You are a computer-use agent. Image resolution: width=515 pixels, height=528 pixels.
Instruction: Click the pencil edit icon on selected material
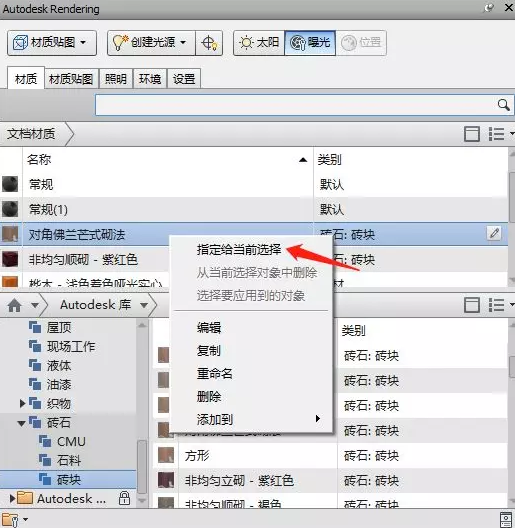click(x=494, y=233)
